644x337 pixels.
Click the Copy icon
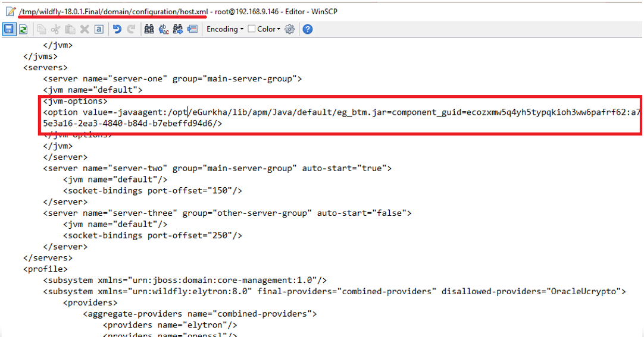42,29
